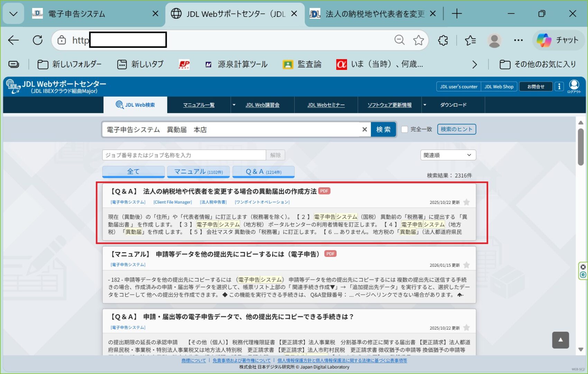
Task: Click the scroll-to-top arrow button
Action: coord(560,340)
